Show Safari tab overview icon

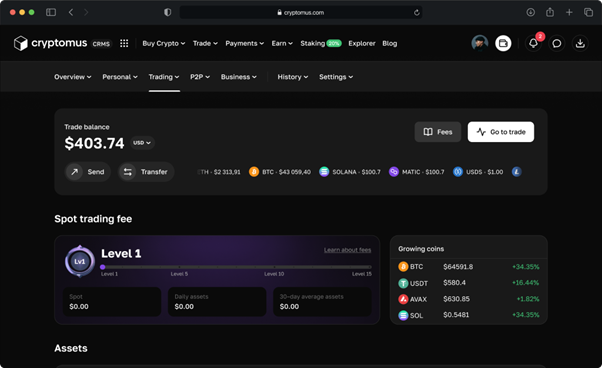(x=588, y=12)
